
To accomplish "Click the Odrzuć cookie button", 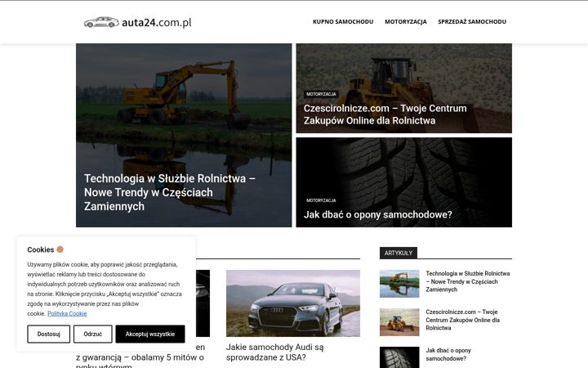I will [92, 334].
